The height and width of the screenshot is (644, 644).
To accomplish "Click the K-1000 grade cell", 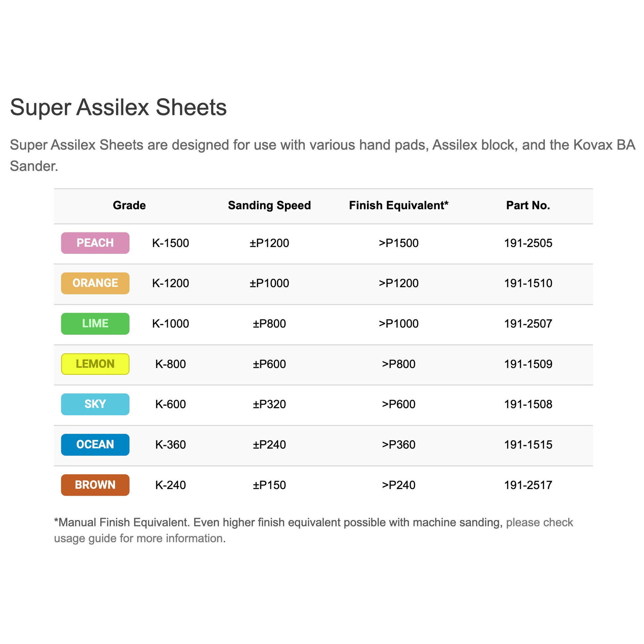I will coord(170,324).
